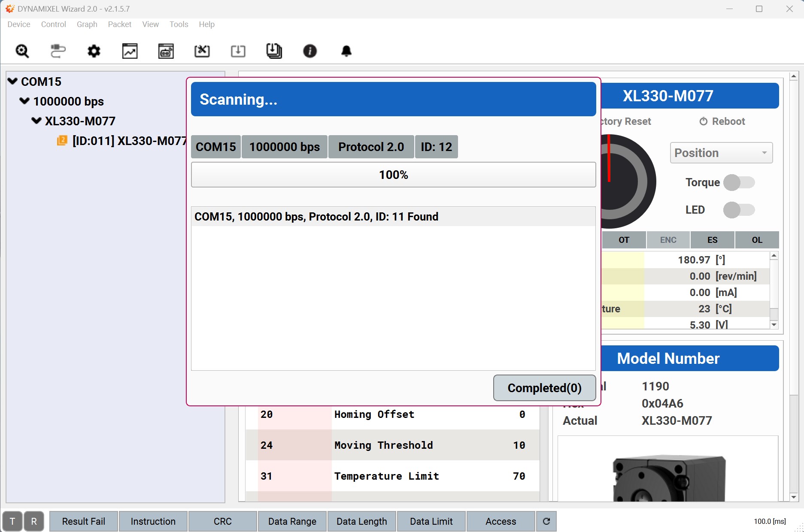804x532 pixels.
Task: Open options with the gear icon
Action: coord(94,51)
